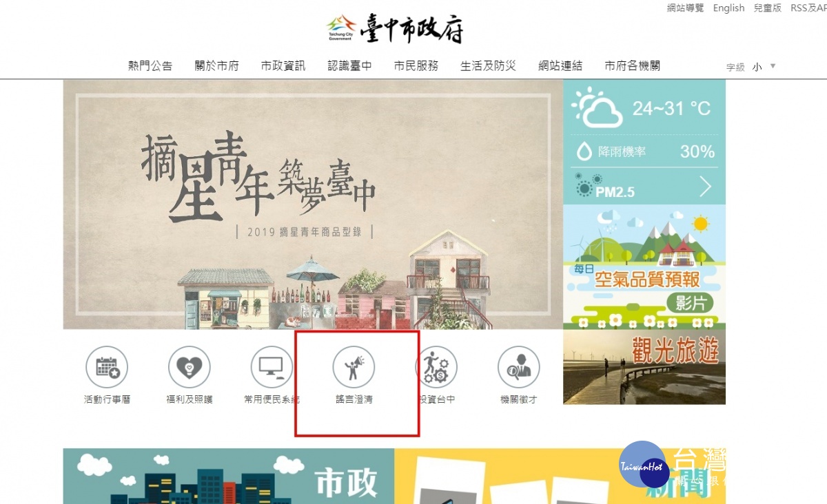Switch to the English version link
The height and width of the screenshot is (504, 827).
coord(729,8)
